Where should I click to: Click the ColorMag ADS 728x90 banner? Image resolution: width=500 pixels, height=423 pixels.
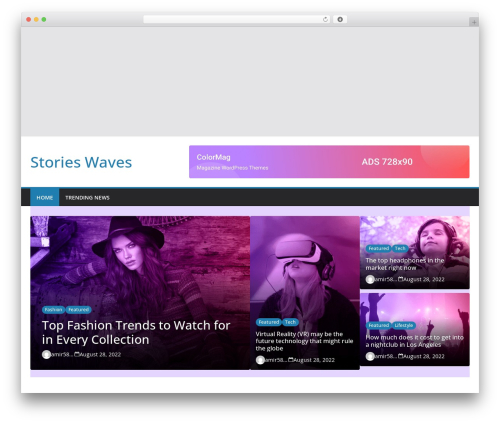329,162
